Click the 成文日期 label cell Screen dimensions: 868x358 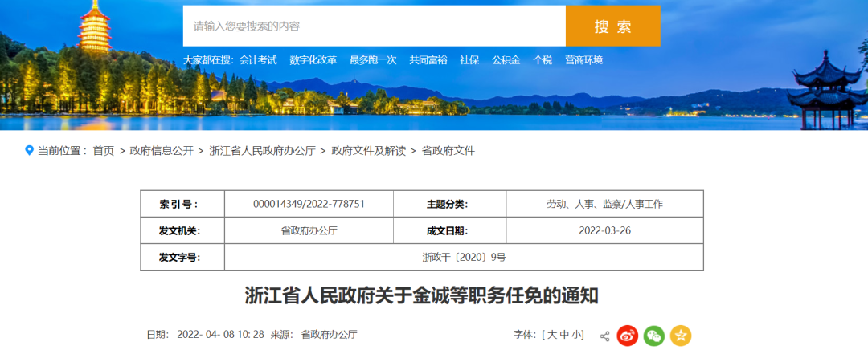(449, 230)
